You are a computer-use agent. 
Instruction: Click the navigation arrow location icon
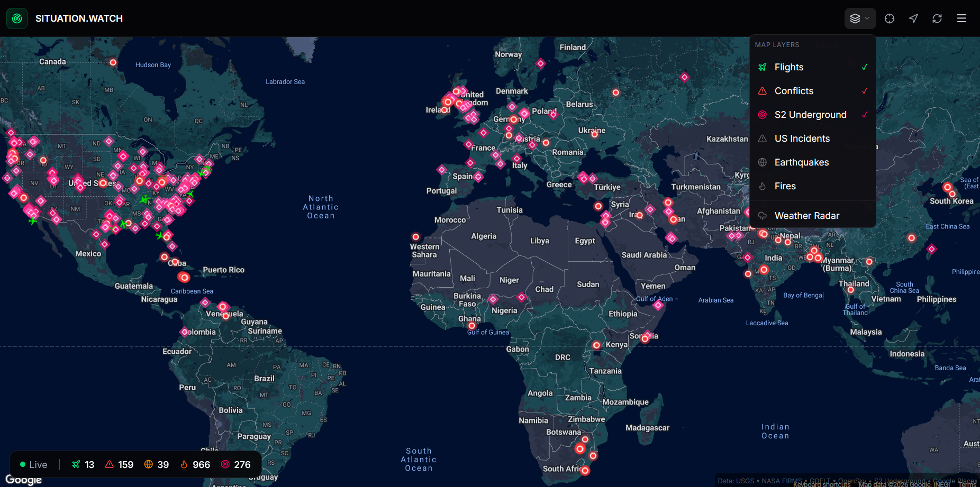click(913, 19)
